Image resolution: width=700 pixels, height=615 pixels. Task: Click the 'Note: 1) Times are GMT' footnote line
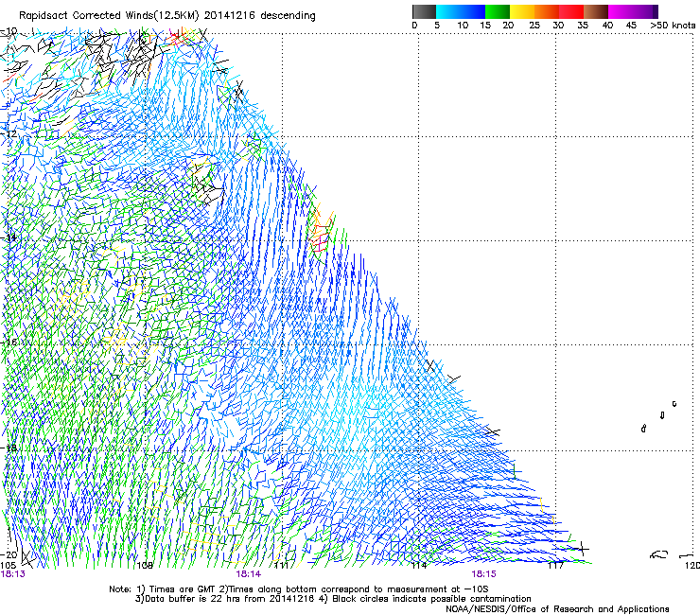(299, 589)
